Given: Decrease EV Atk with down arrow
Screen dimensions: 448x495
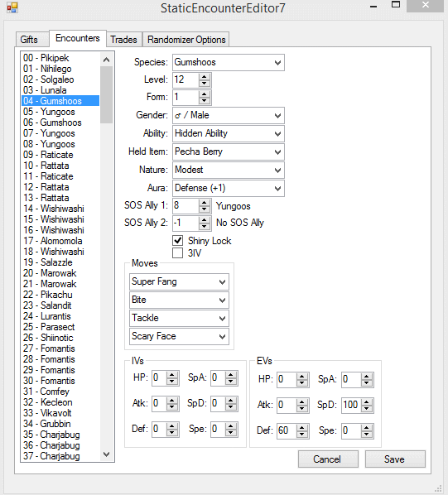Looking at the screenshot, I should [302, 409].
